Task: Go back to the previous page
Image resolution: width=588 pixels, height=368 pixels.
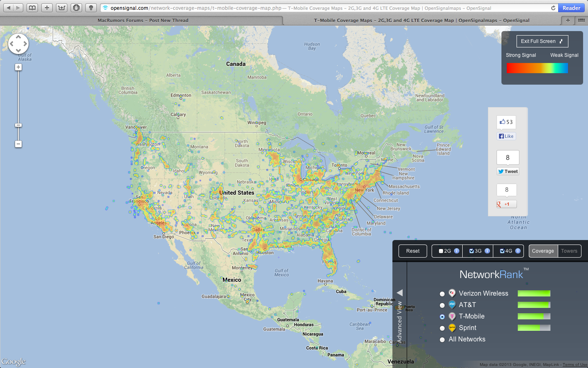Action: (9, 8)
